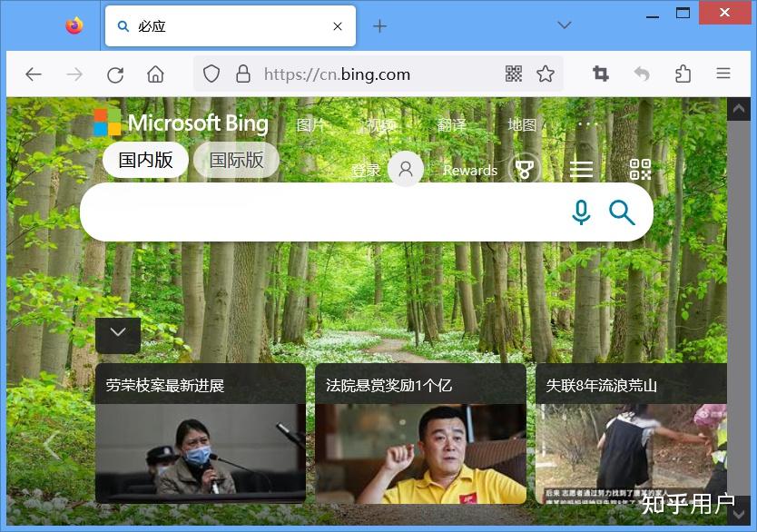Open the Bing hamburger menu icon

point(581,169)
